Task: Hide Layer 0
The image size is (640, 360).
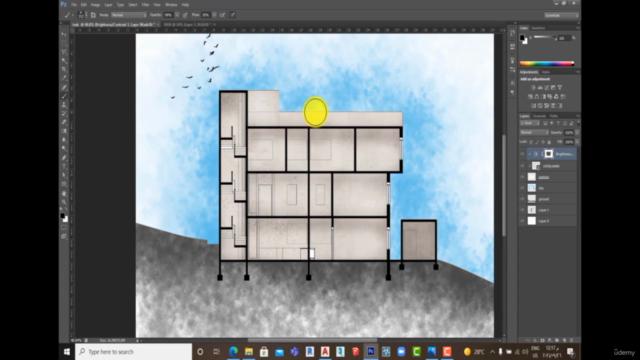Action: (x=522, y=221)
